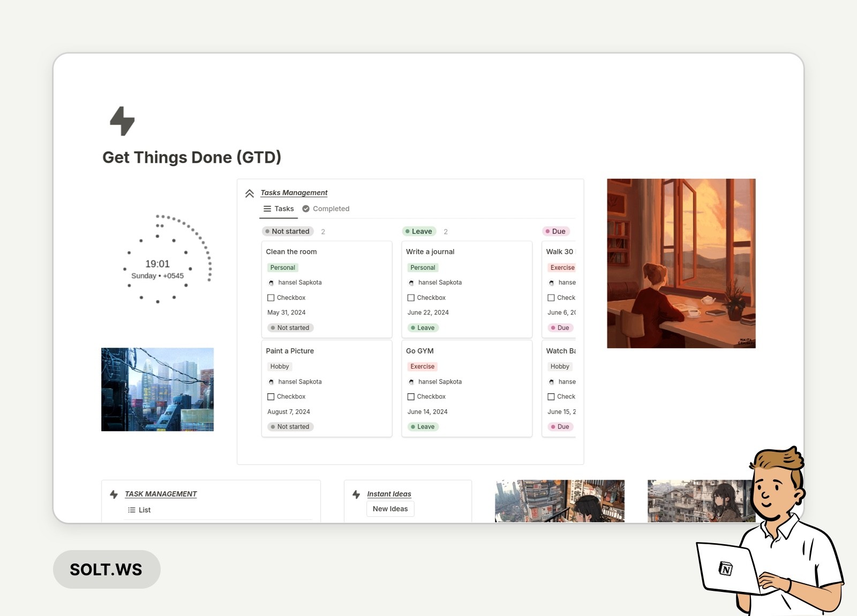Check the Checkbox on Clean the room card
Image resolution: width=857 pixels, height=616 pixels.
point(271,297)
